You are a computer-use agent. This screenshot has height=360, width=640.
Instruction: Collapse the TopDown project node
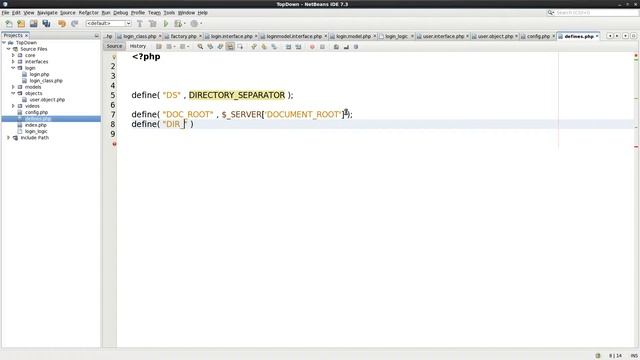[4, 42]
